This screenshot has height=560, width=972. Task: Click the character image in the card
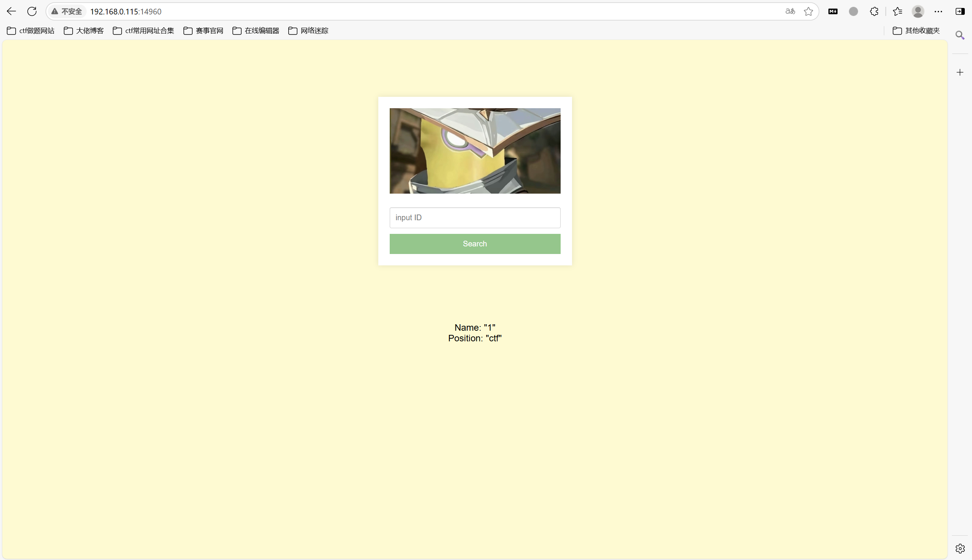[x=475, y=151]
